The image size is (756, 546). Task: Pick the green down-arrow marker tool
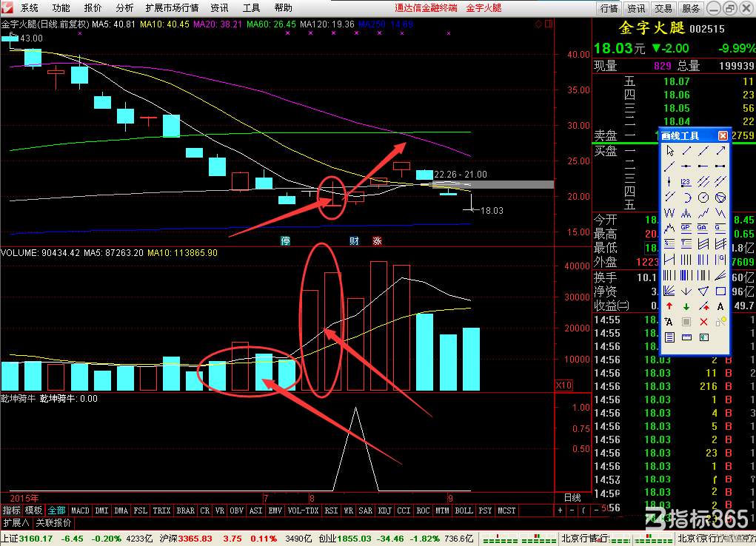tap(686, 306)
